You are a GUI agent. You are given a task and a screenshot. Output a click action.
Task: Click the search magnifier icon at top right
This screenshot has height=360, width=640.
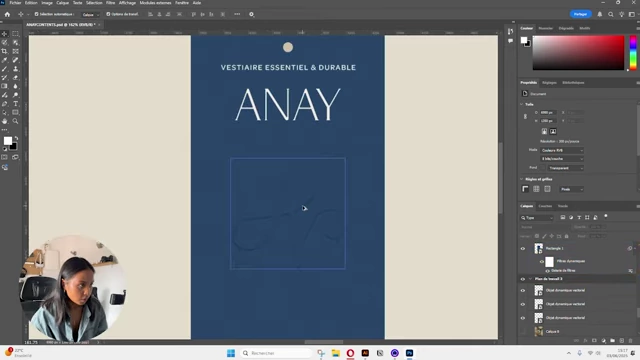click(611, 14)
